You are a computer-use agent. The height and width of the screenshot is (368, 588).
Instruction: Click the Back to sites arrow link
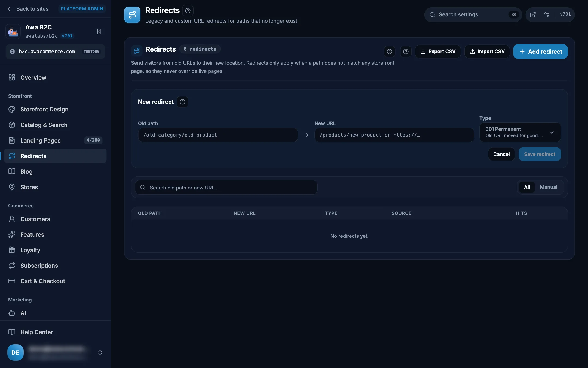point(27,9)
